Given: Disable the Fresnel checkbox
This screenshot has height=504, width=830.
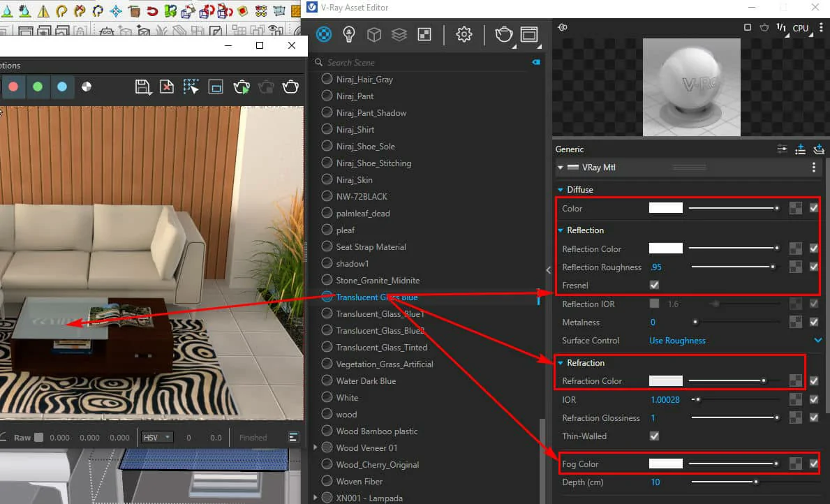Looking at the screenshot, I should click(x=654, y=285).
